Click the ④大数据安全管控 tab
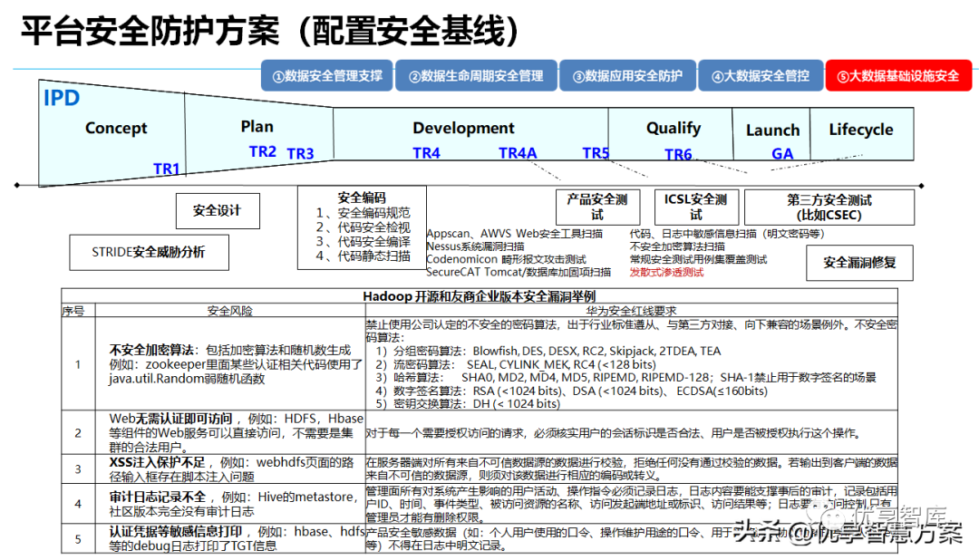Image resolution: width=979 pixels, height=560 pixels. [760, 76]
